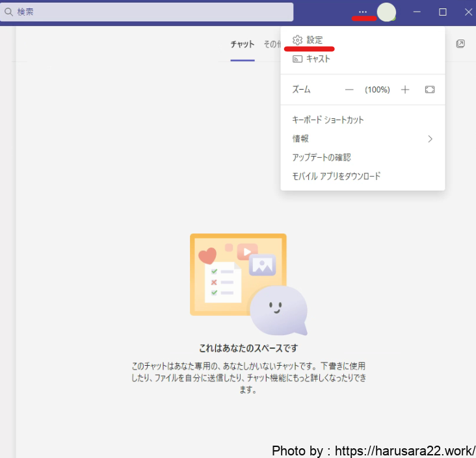Pop out the chat in new window
Screen dimensions: 476x458
click(460, 44)
